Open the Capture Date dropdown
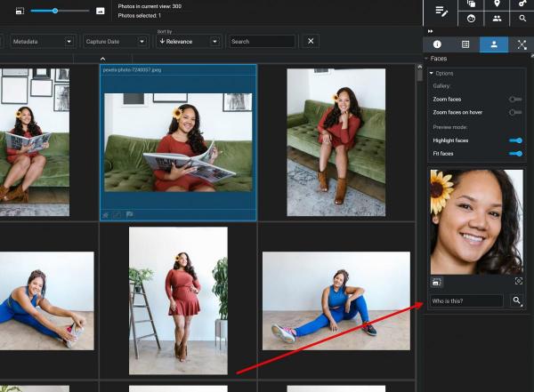Viewport: 534px width, 392px height. coord(115,42)
